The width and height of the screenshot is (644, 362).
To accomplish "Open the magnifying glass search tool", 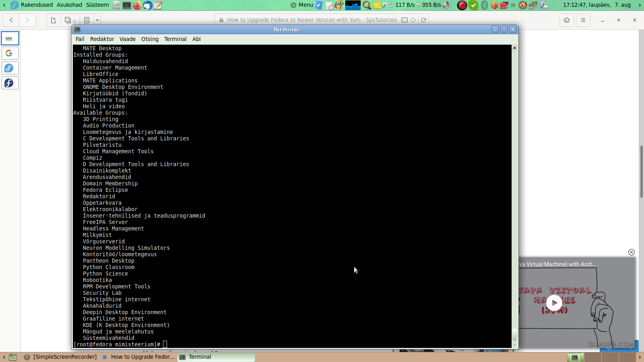I will [367, 5].
